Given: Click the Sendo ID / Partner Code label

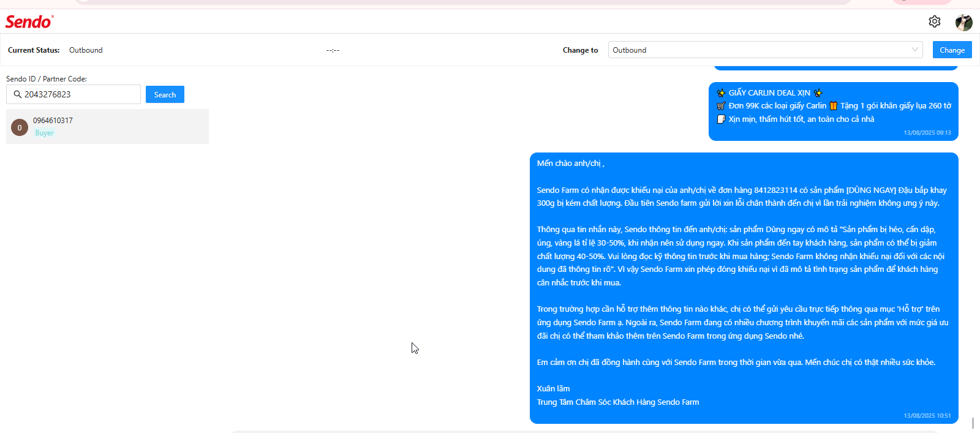Looking at the screenshot, I should tap(47, 79).
